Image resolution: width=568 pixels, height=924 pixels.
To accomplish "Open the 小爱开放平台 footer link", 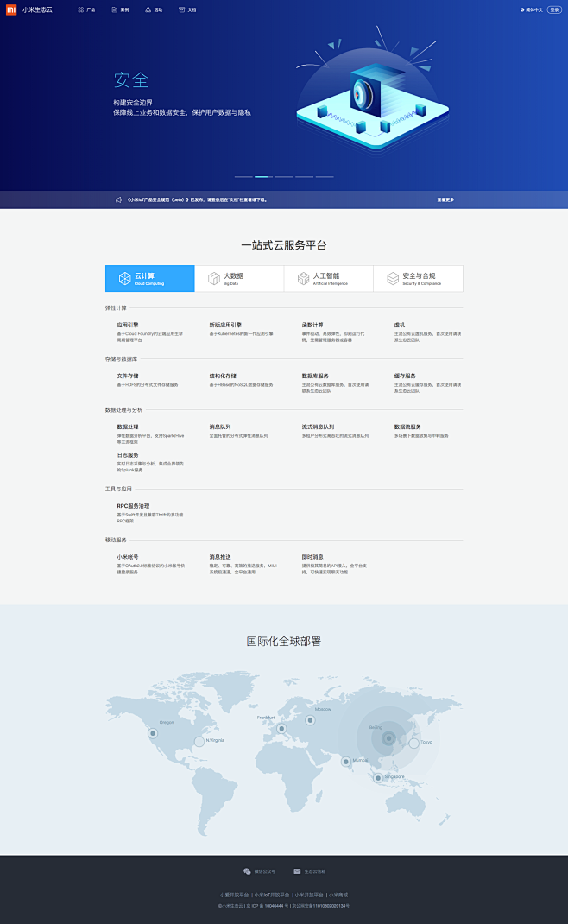I will pos(235,895).
